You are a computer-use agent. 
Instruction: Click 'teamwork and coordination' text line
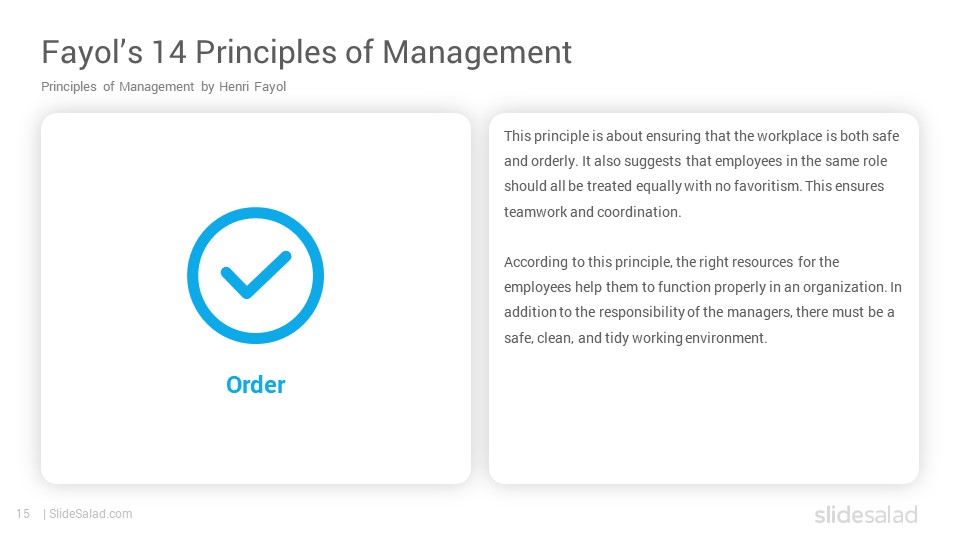pos(592,212)
